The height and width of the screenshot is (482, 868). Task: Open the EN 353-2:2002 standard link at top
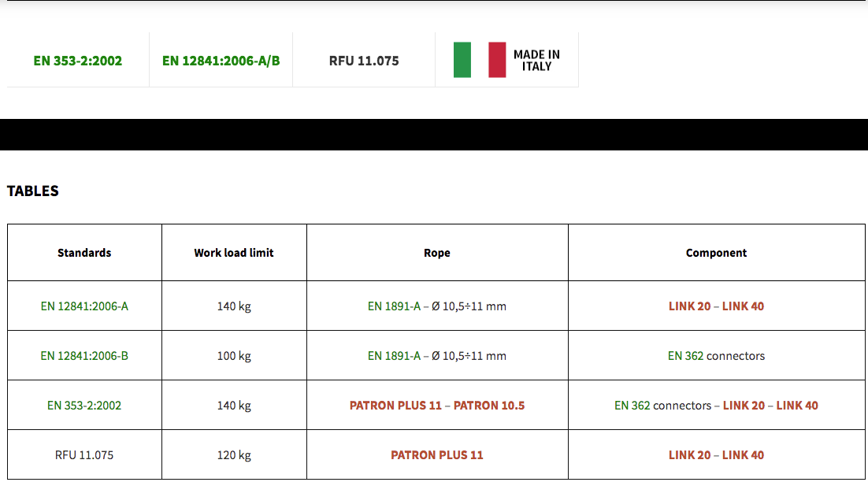coord(78,61)
